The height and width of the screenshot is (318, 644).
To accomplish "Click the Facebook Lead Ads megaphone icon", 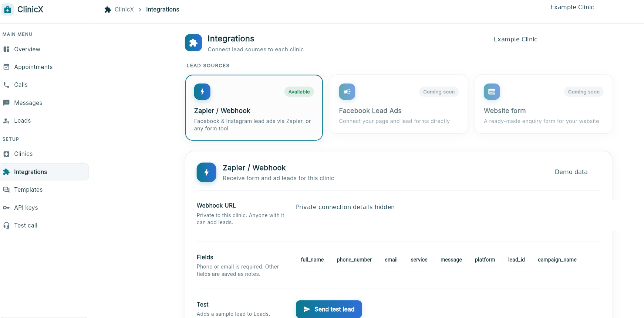I will coord(347,92).
